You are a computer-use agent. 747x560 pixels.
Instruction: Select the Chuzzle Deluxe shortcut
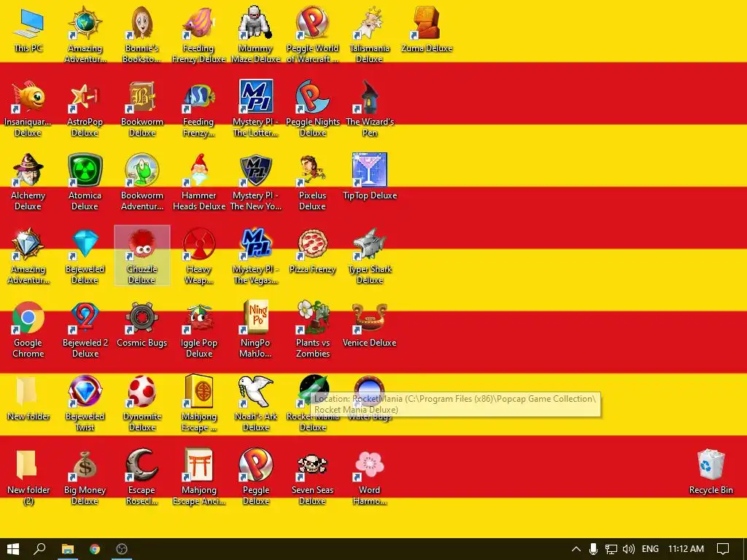pyautogui.click(x=142, y=256)
